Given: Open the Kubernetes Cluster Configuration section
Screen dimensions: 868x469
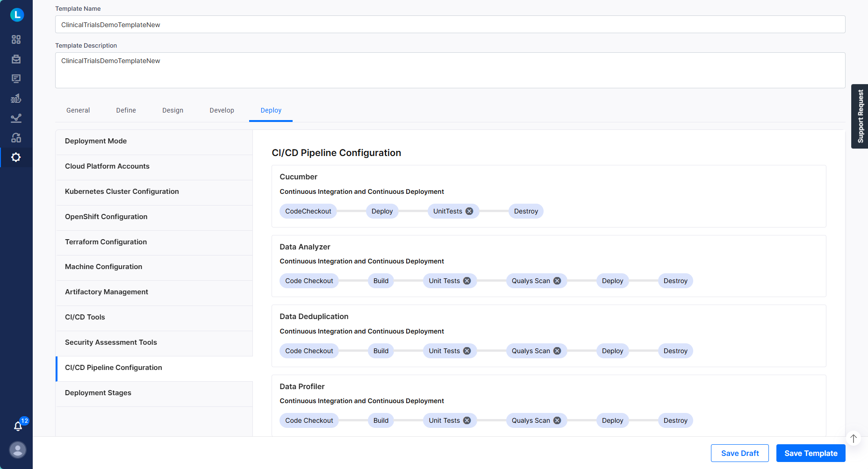Looking at the screenshot, I should point(122,191).
